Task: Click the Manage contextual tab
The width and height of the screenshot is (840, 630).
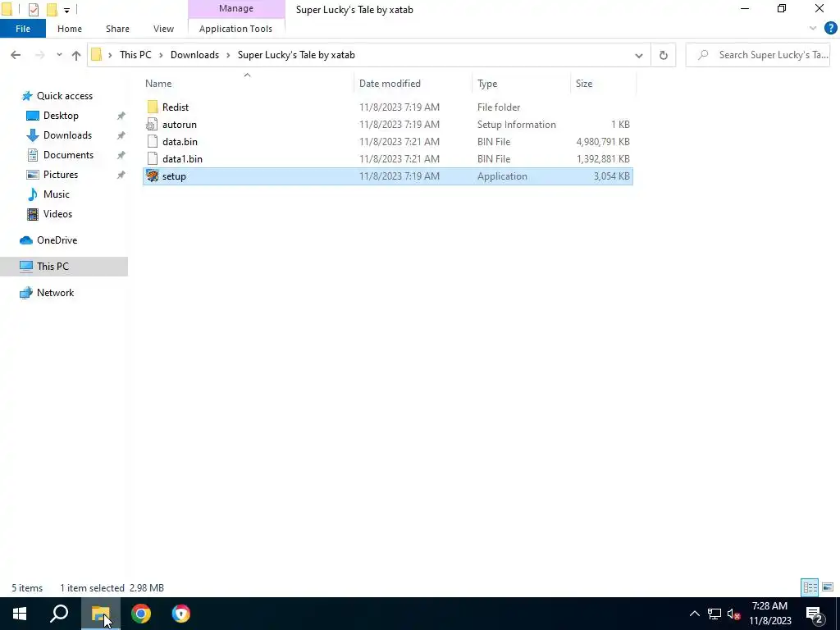Action: 236,8
